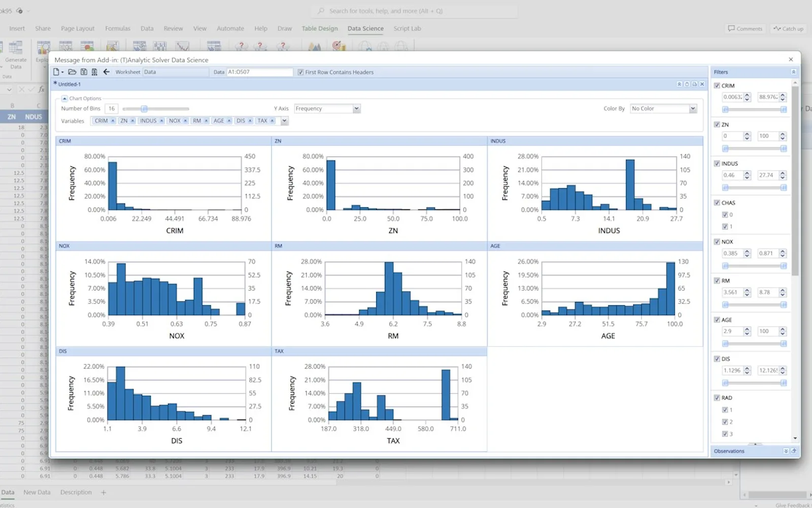The image size is (812, 508).
Task: Click the Save As icon in chart toolbar
Action: coord(94,72)
